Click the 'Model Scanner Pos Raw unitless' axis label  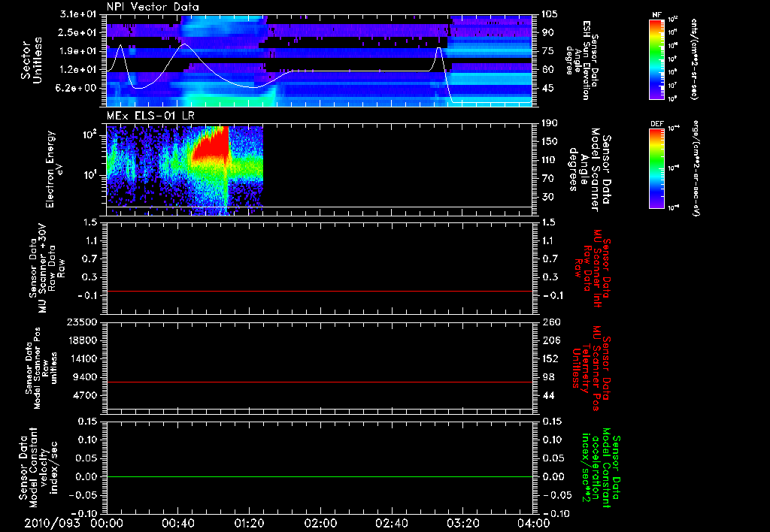[42, 368]
